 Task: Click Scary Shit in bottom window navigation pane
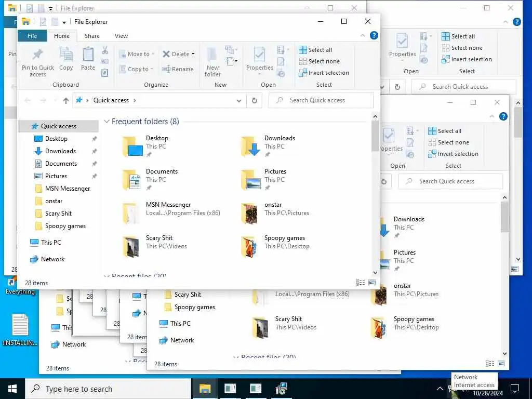pos(187,295)
